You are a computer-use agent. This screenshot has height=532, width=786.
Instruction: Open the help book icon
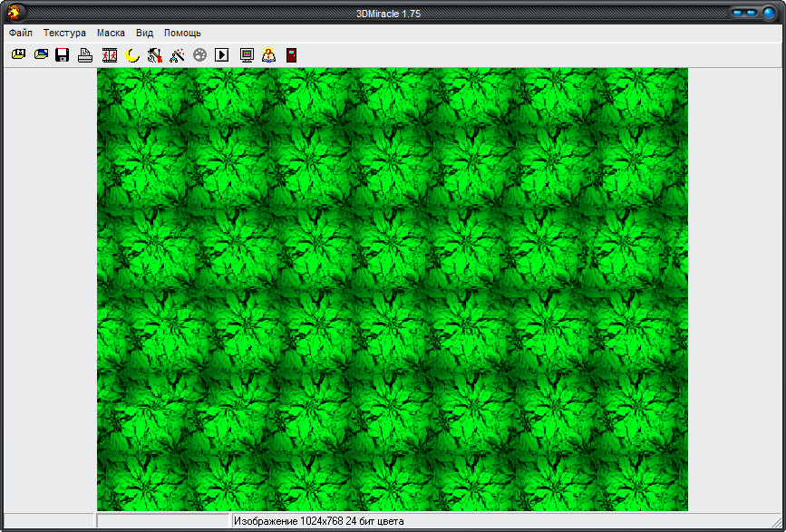coord(268,55)
